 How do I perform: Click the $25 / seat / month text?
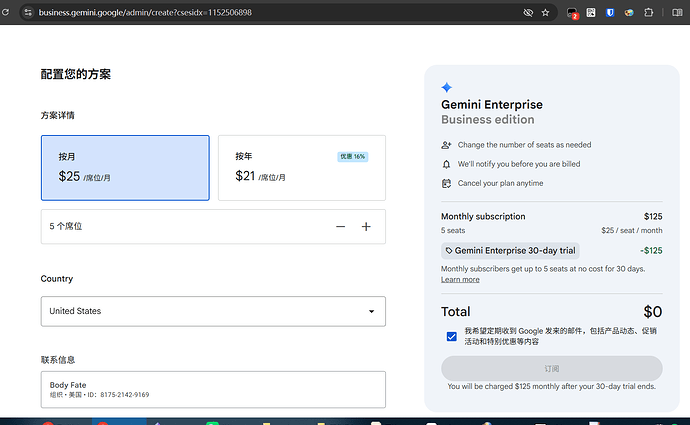pyautogui.click(x=632, y=231)
